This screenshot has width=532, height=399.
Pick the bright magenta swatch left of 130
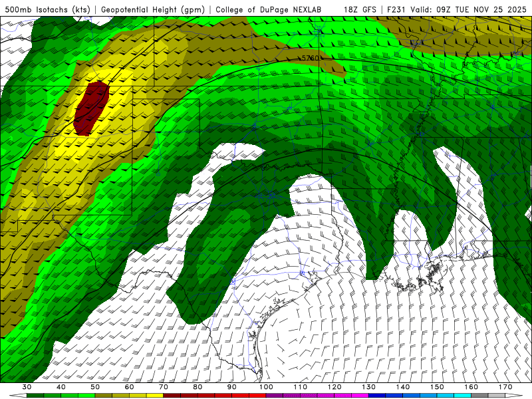(x=360, y=396)
